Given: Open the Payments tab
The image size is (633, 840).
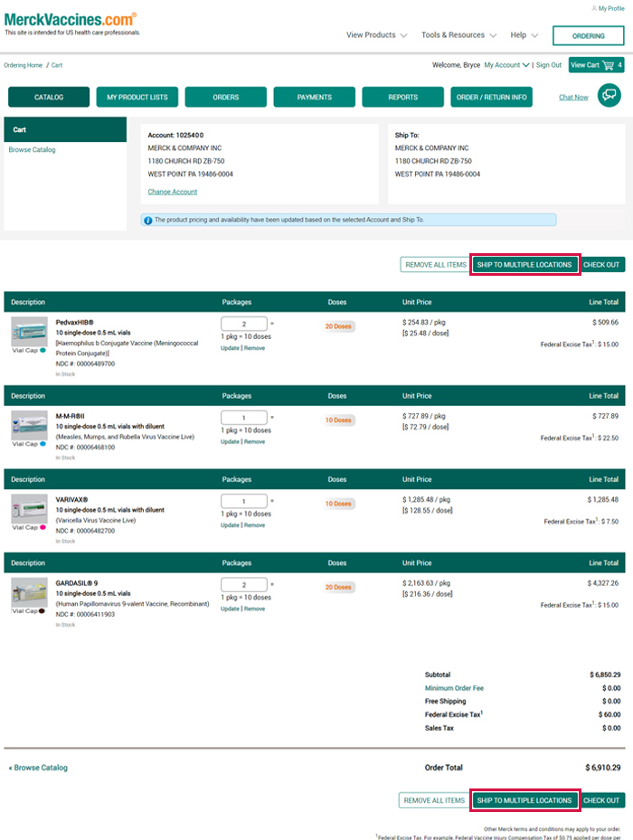Looking at the screenshot, I should pyautogui.click(x=314, y=97).
